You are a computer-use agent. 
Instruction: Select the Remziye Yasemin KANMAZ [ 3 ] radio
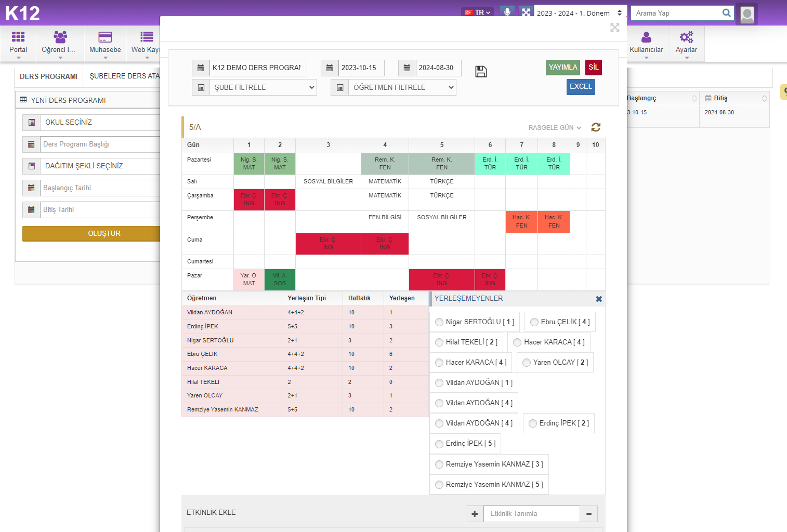tap(439, 464)
